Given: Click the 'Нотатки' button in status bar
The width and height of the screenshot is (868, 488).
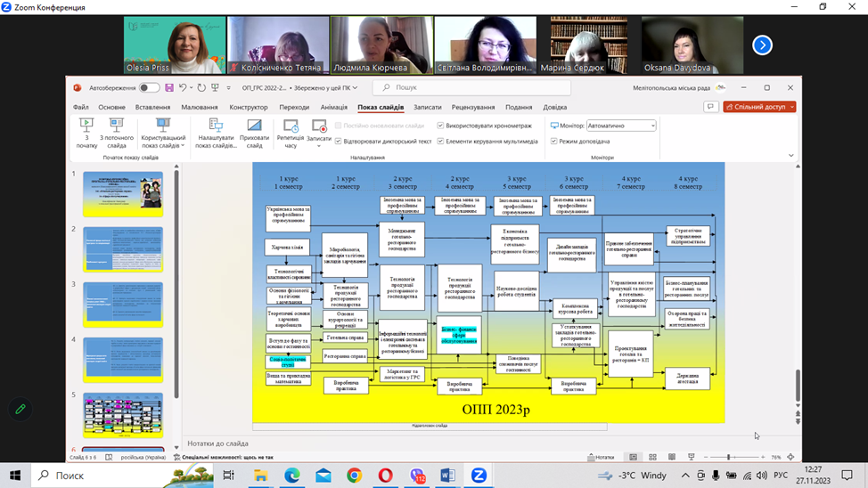Looking at the screenshot, I should point(600,457).
